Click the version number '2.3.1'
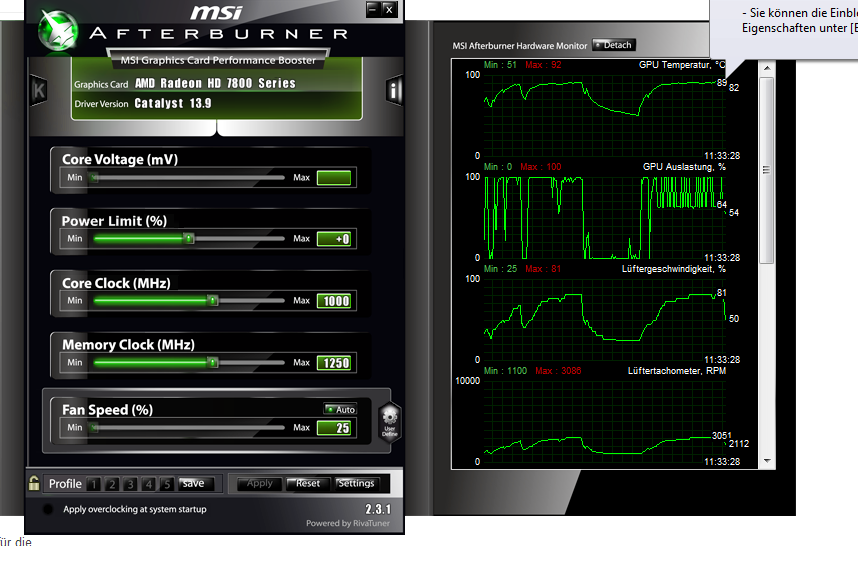 pos(378,509)
